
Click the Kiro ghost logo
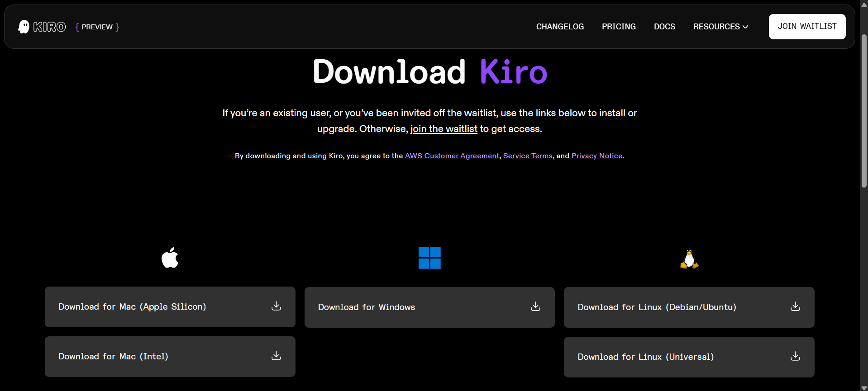[24, 27]
